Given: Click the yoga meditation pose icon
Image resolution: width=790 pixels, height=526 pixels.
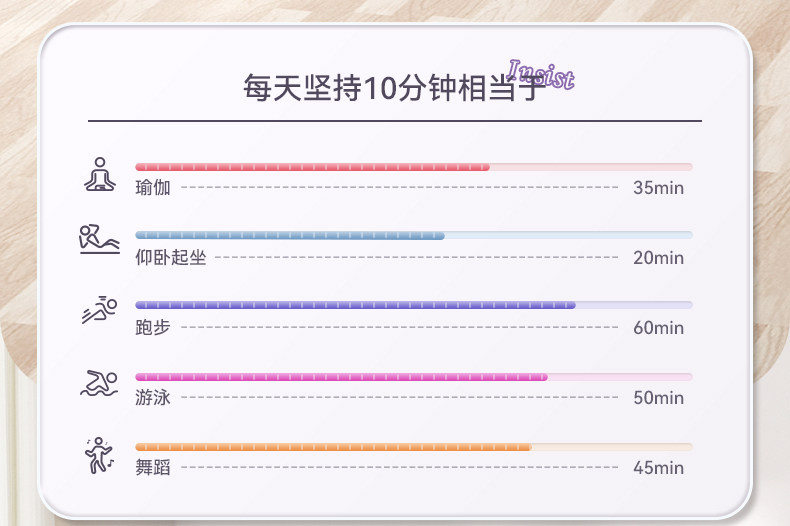Looking at the screenshot, I should pos(99,174).
